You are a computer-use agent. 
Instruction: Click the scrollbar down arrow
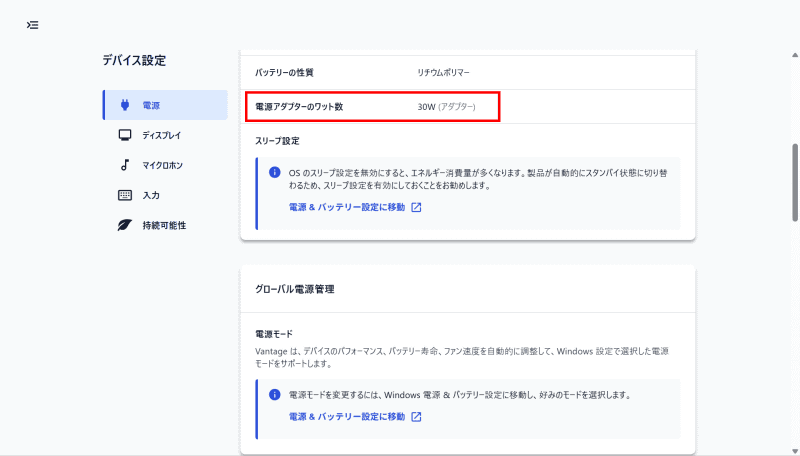click(795, 451)
